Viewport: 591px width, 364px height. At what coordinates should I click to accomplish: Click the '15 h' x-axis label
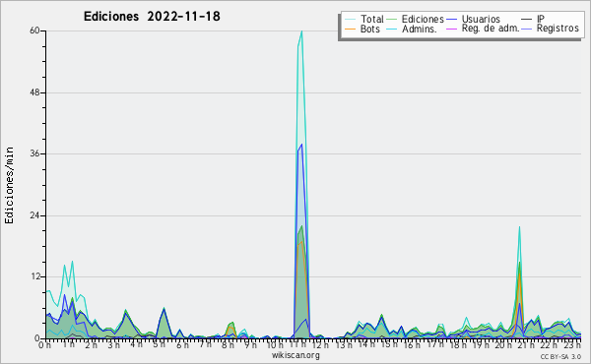(389, 344)
